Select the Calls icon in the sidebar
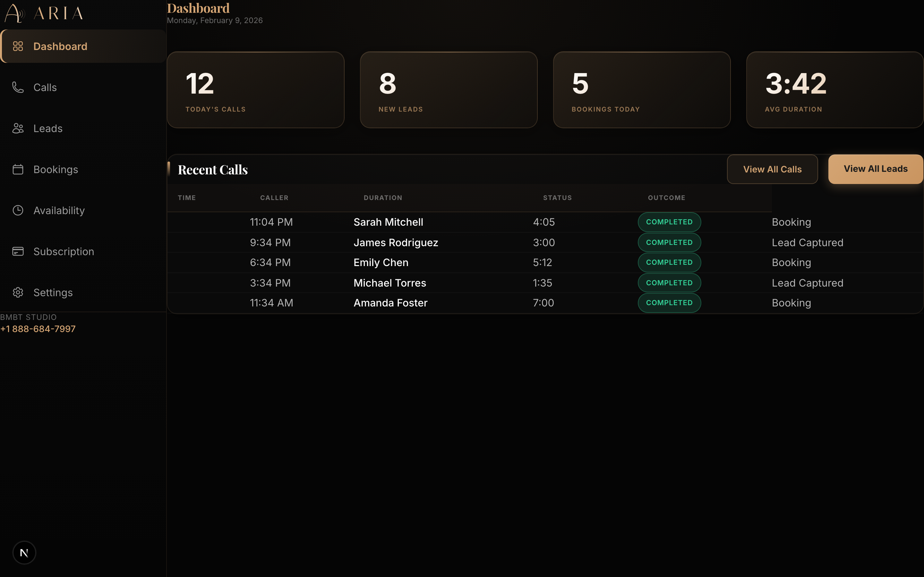This screenshot has height=577, width=924. tap(18, 87)
